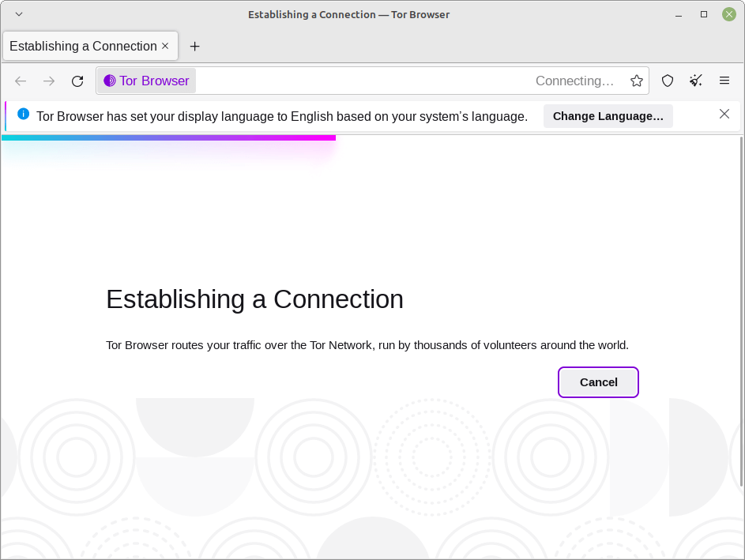
Task: Click the blue info icon in notification bar
Action: pyautogui.click(x=23, y=114)
